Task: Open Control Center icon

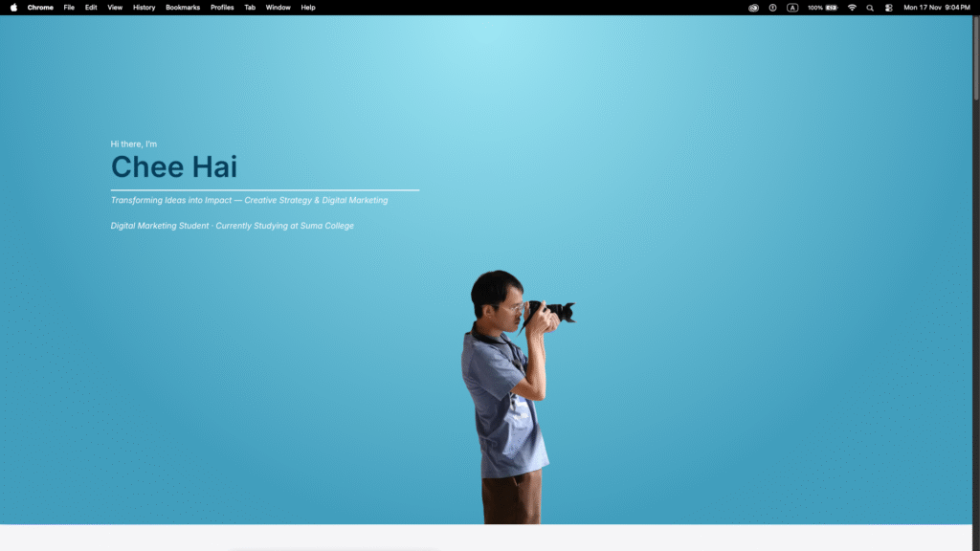Action: click(x=889, y=7)
